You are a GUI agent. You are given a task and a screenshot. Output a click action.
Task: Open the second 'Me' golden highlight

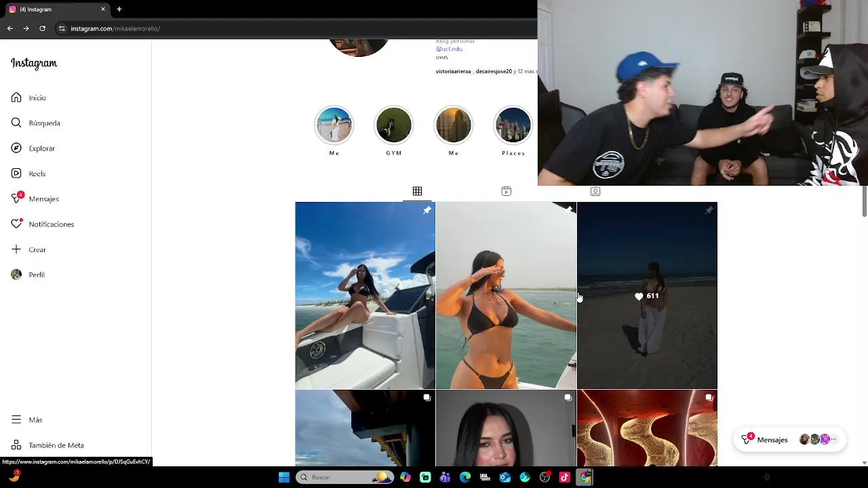tap(454, 125)
